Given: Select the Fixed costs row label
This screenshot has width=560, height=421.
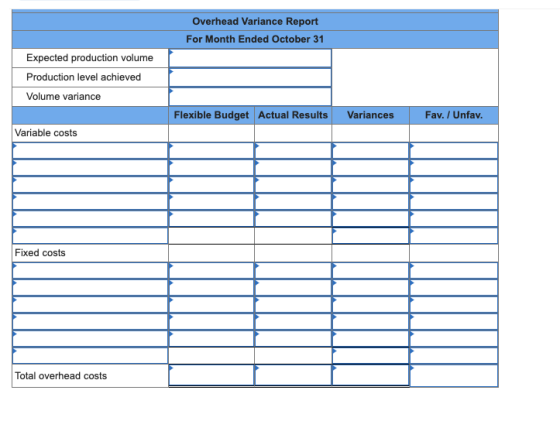Looking at the screenshot, I should click(40, 253).
